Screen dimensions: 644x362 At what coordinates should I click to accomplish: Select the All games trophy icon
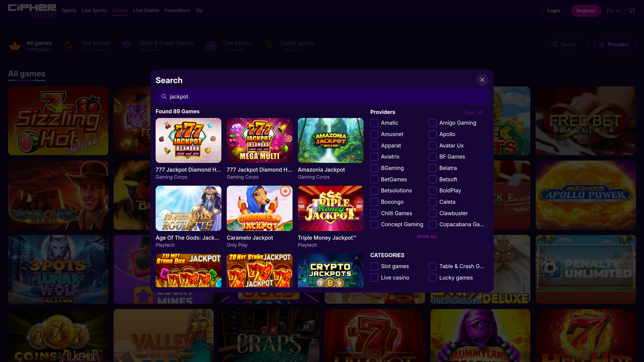coord(15,46)
